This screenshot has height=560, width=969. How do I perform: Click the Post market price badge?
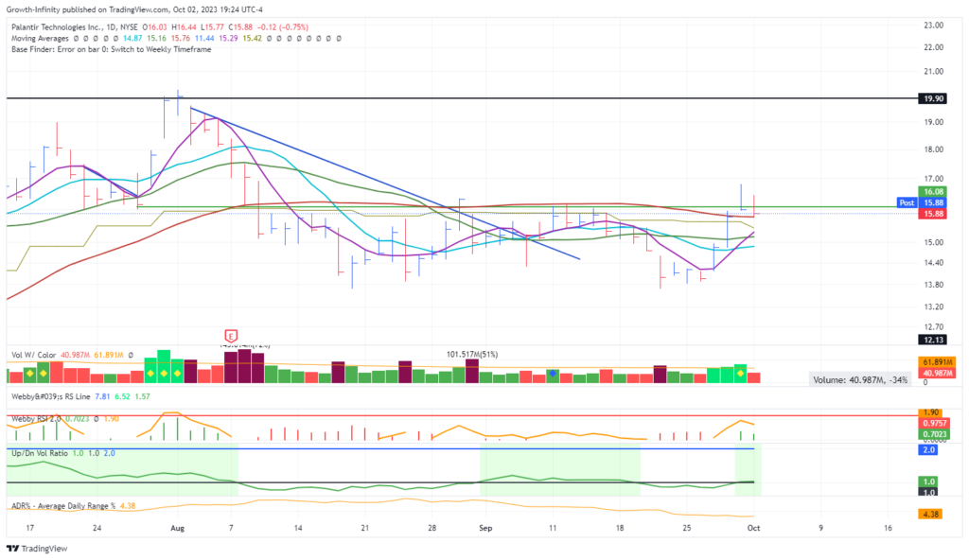[x=905, y=202]
